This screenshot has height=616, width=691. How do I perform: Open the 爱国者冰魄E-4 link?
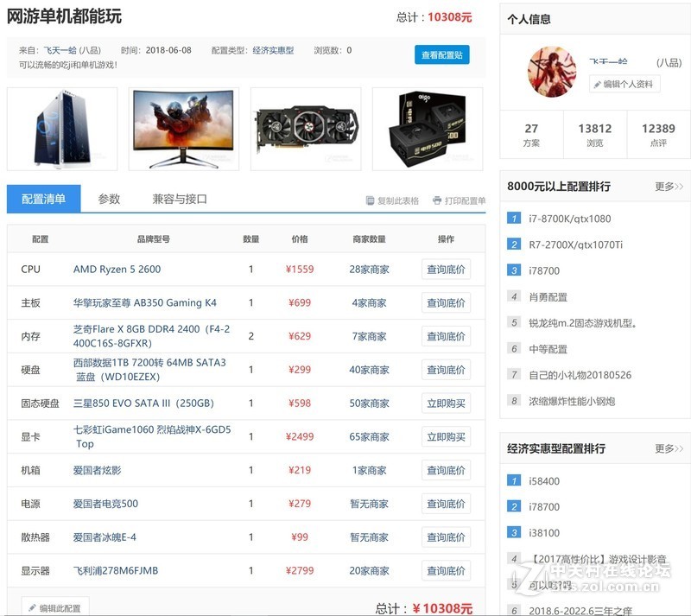(x=105, y=537)
